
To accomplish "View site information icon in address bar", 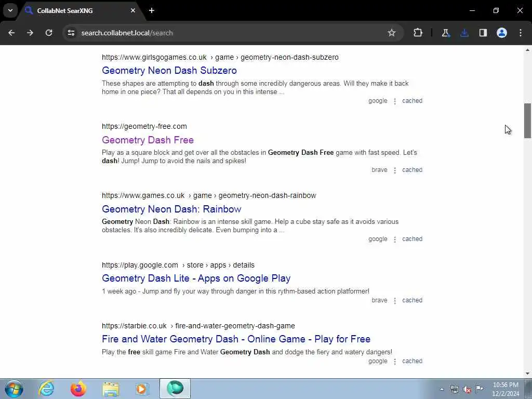I will click(71, 33).
